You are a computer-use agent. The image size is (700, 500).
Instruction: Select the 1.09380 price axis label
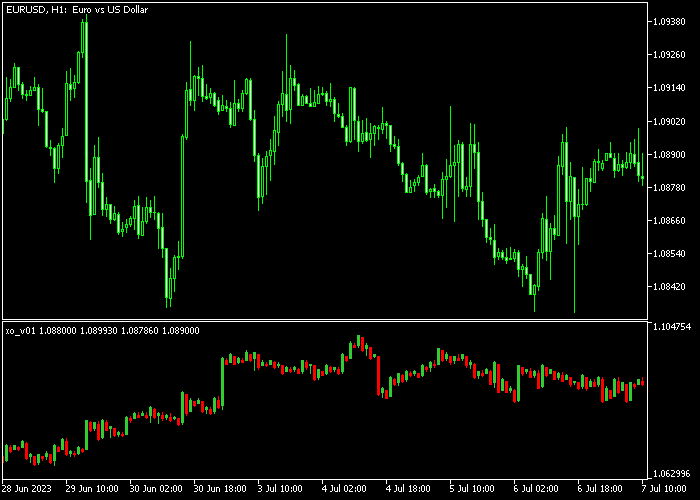click(x=669, y=21)
